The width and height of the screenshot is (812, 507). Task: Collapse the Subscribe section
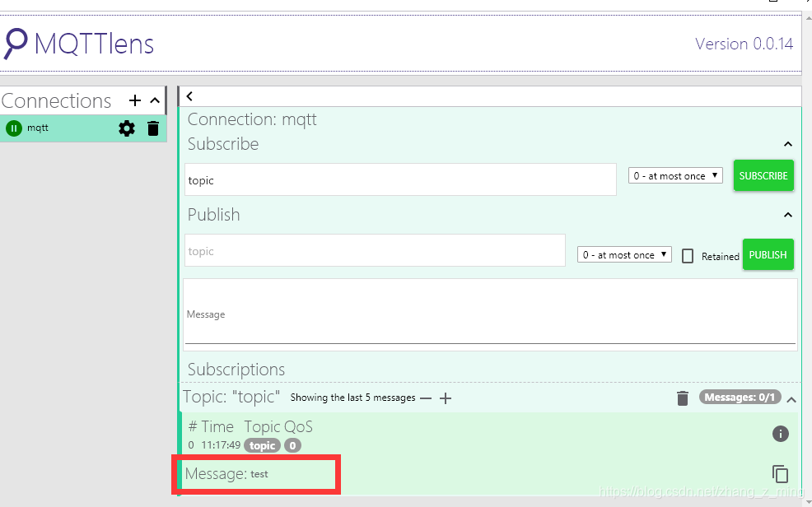pyautogui.click(x=787, y=144)
